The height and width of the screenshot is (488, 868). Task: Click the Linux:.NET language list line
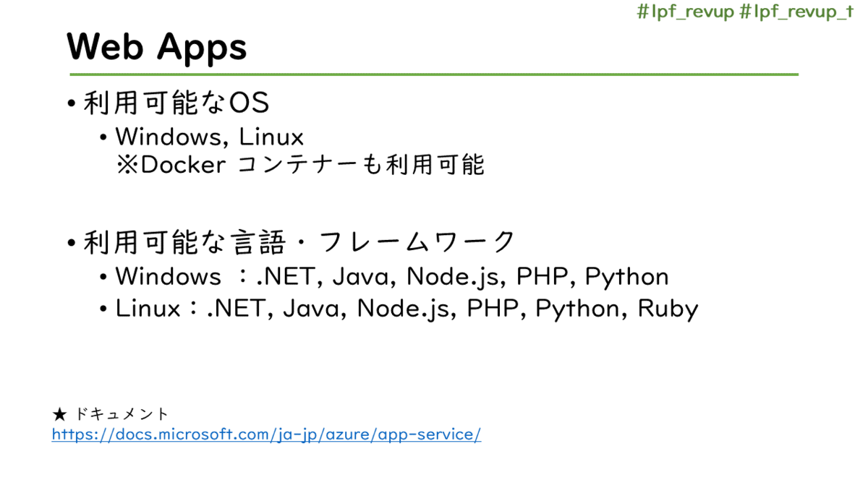click(407, 309)
